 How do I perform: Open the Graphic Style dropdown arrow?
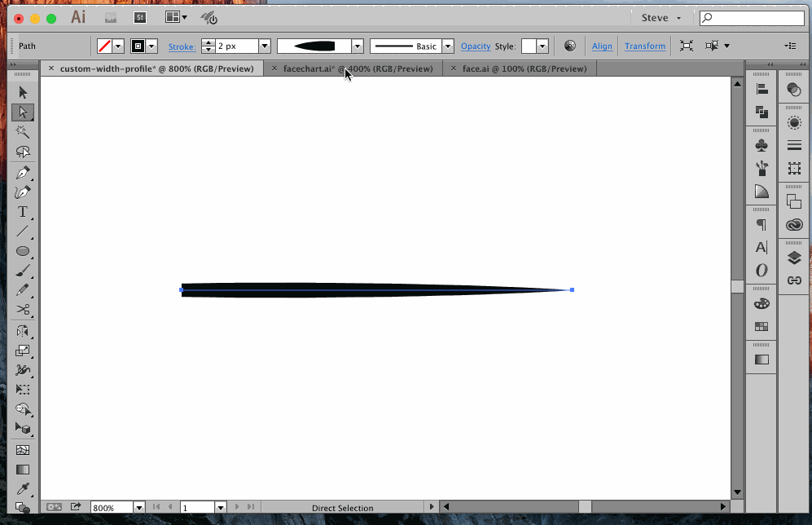[x=542, y=46]
